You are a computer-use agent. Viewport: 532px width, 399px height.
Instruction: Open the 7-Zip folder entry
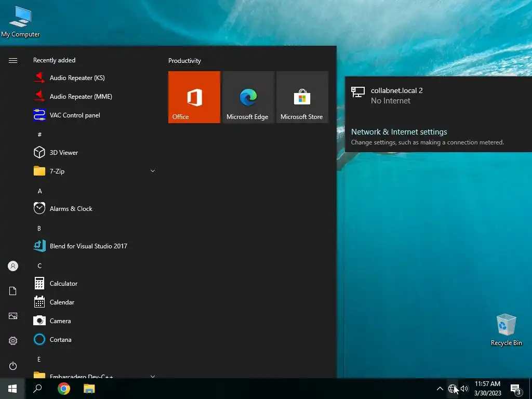pyautogui.click(x=95, y=171)
